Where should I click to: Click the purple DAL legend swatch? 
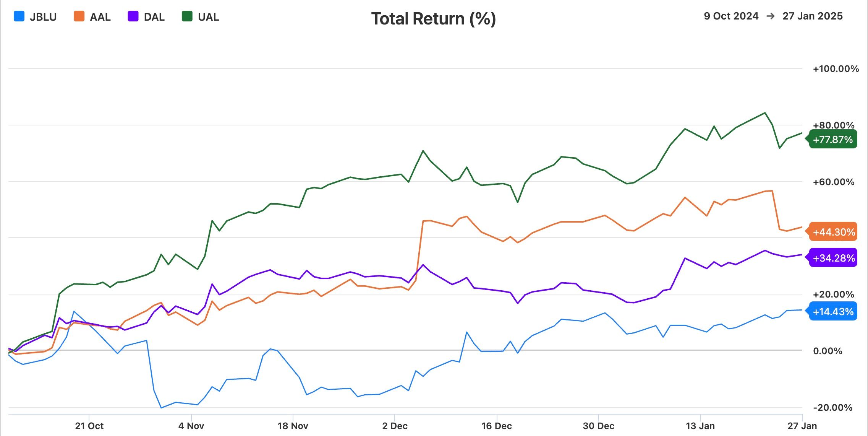[x=133, y=16]
